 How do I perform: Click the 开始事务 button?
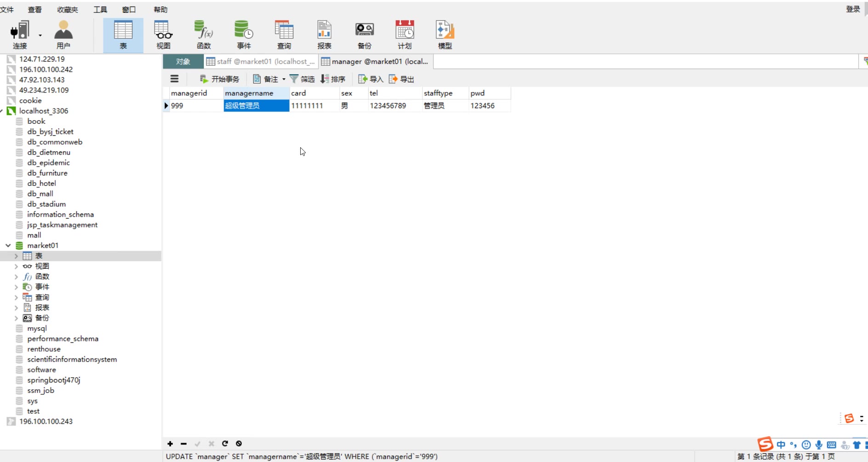pyautogui.click(x=220, y=79)
